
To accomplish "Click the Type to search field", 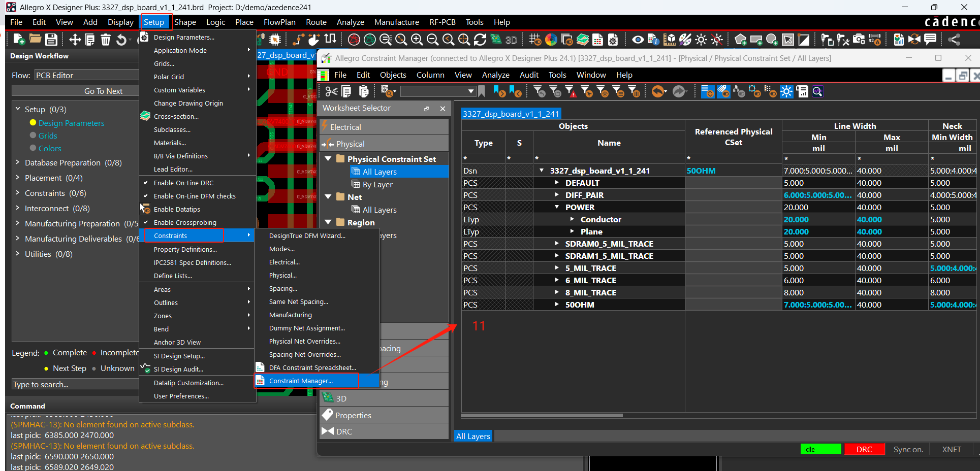I will 75,384.
